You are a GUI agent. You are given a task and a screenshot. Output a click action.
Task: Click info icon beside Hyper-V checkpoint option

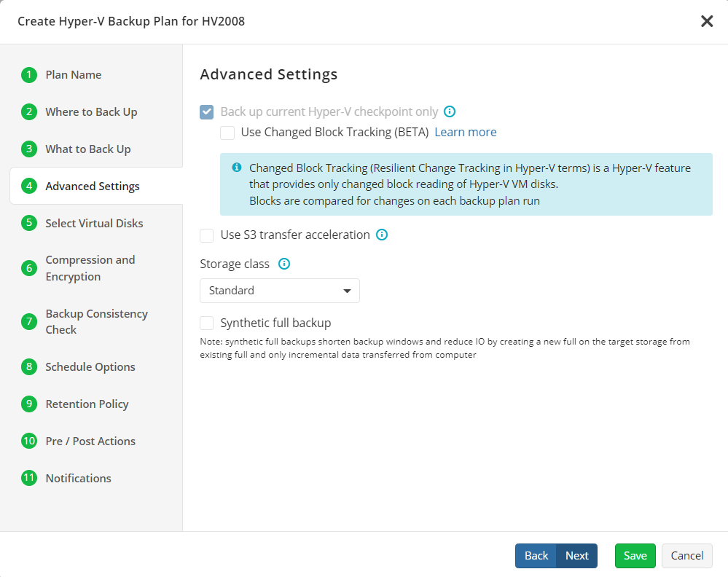pos(450,111)
